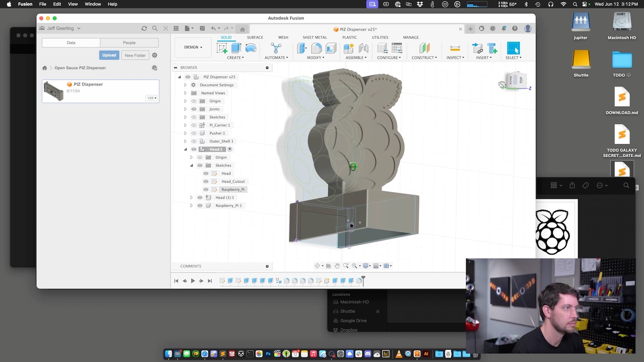Viewport: 644px width, 362px height.
Task: Open the People tab in data panel
Action: tap(129, 43)
